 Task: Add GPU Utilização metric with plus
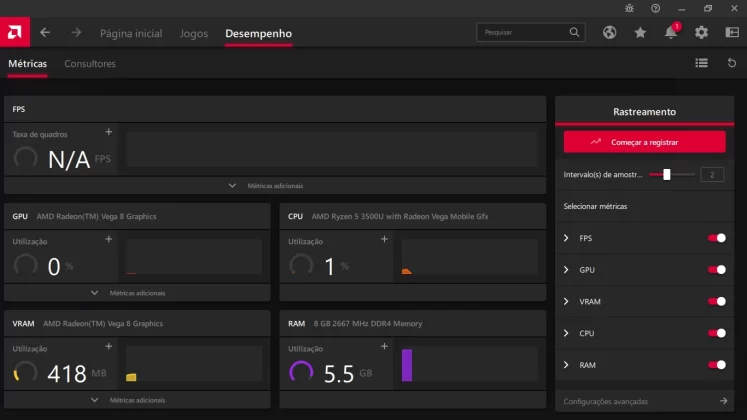click(x=109, y=239)
